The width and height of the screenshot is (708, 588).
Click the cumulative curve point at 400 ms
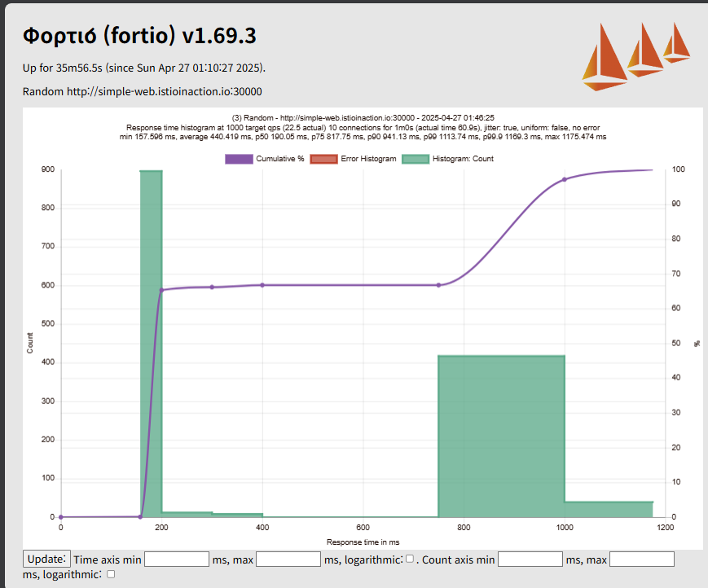[262, 285]
